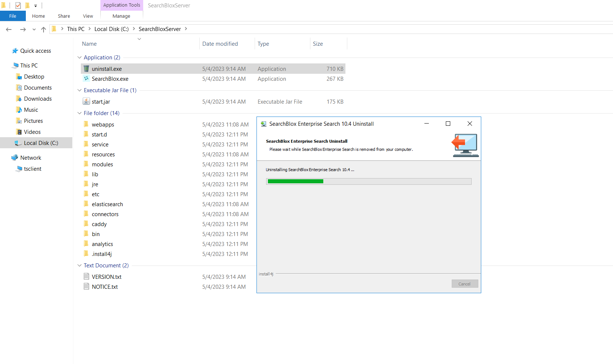Click Cancel in the uninstall dialog
The image size is (613, 364).
(465, 284)
